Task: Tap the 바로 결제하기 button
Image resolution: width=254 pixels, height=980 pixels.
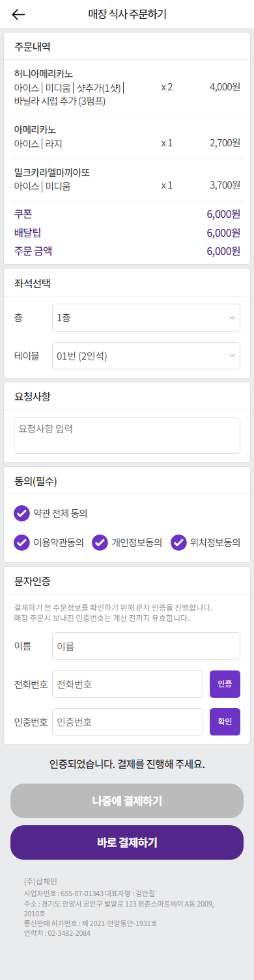Action: point(127,843)
